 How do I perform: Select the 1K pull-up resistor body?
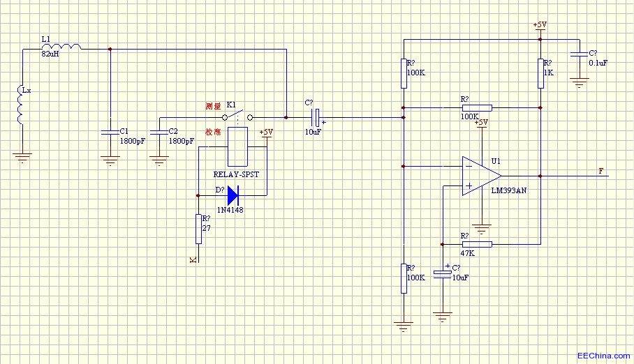[x=540, y=73]
